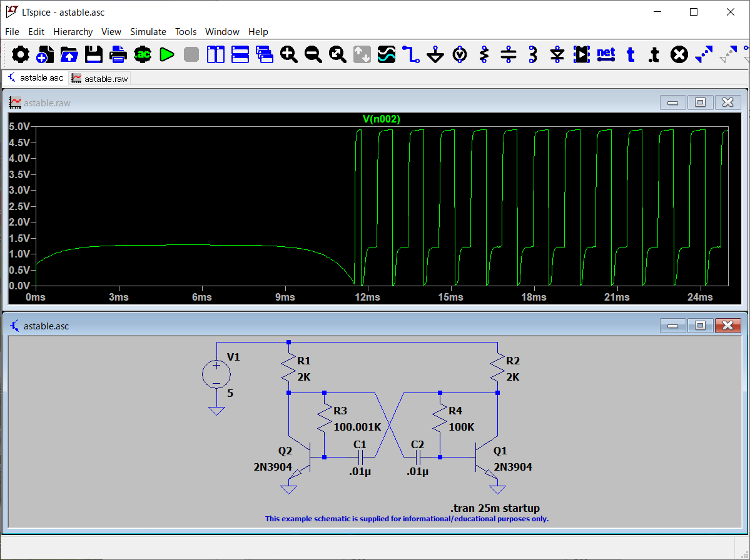Tile windows vertically using toolbar icon
This screenshot has height=560, width=750.
click(216, 55)
